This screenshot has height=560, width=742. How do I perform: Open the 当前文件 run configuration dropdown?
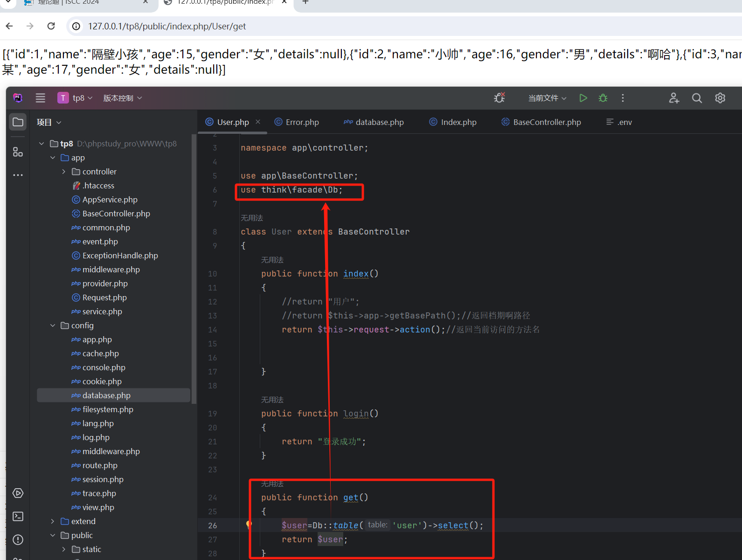coord(547,98)
